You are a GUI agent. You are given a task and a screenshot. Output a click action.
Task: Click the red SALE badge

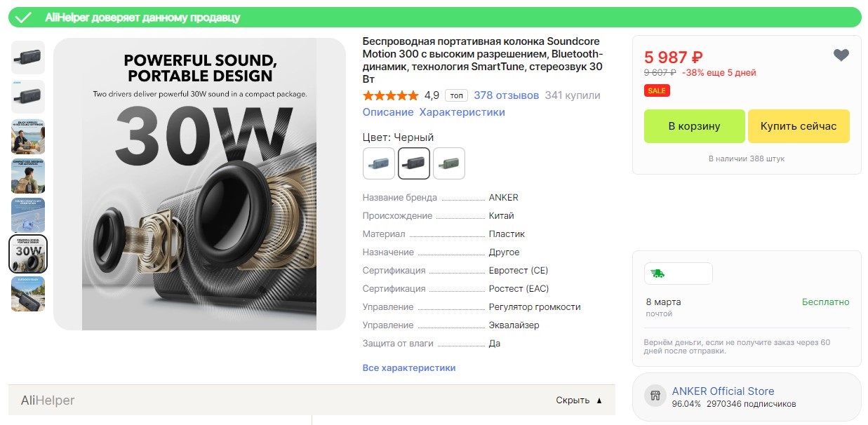pyautogui.click(x=657, y=90)
